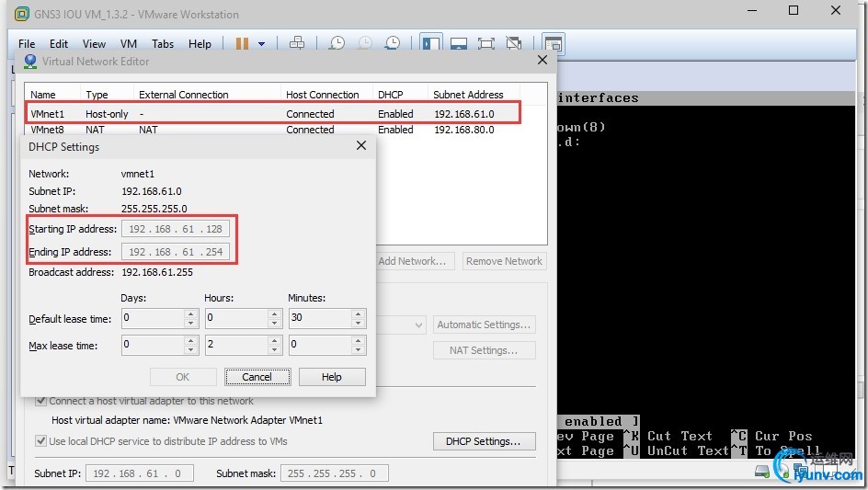Decrease Max lease time Hours value
Image resolution: width=868 pixels, height=490 pixels.
click(x=275, y=349)
